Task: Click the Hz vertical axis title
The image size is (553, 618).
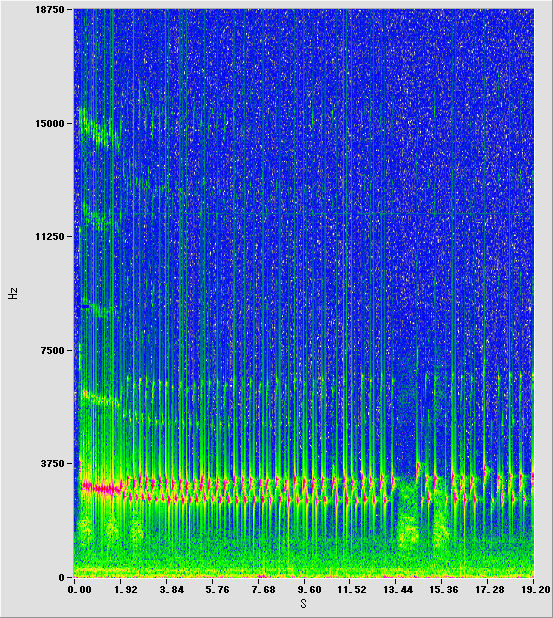Action: pos(13,294)
